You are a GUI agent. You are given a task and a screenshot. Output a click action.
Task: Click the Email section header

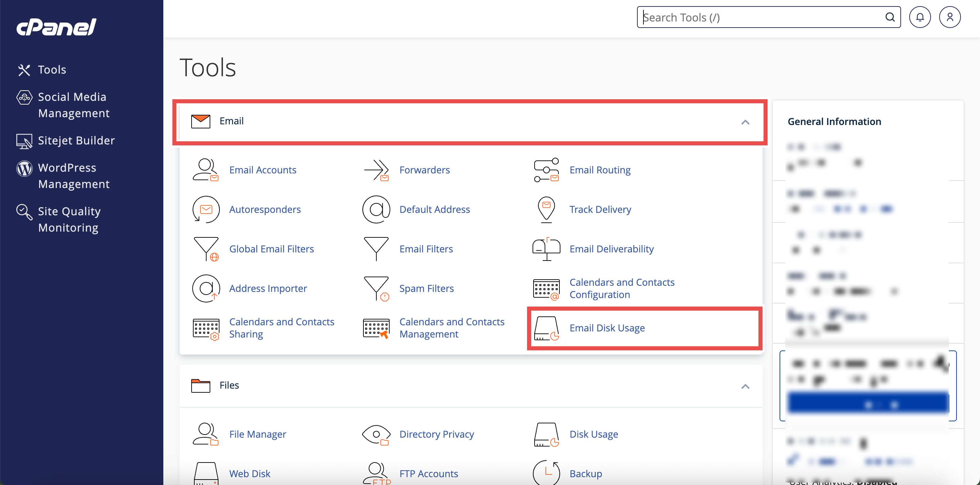point(231,121)
